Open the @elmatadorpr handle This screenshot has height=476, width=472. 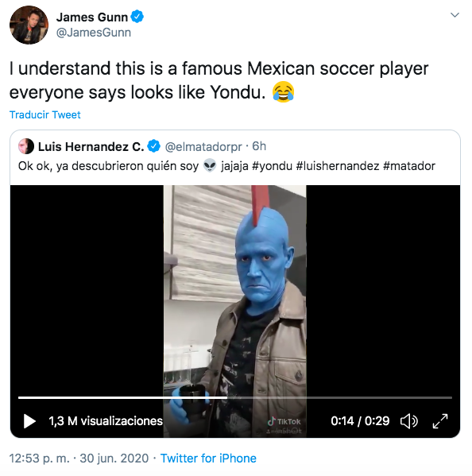coord(203,147)
